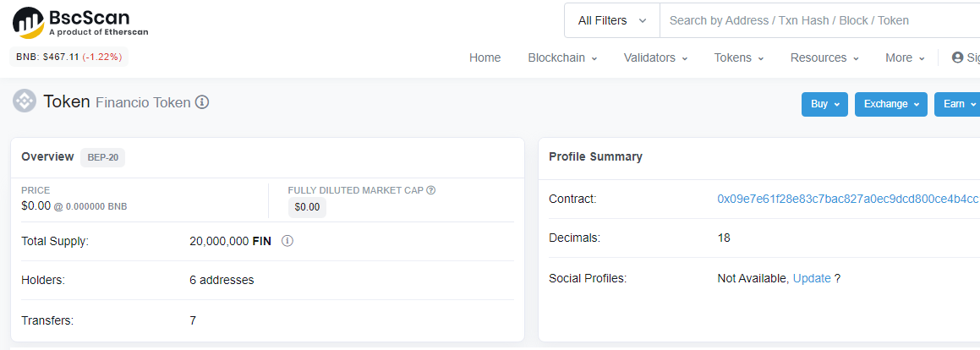
Task: Click the user account icon in navbar
Action: click(x=958, y=57)
